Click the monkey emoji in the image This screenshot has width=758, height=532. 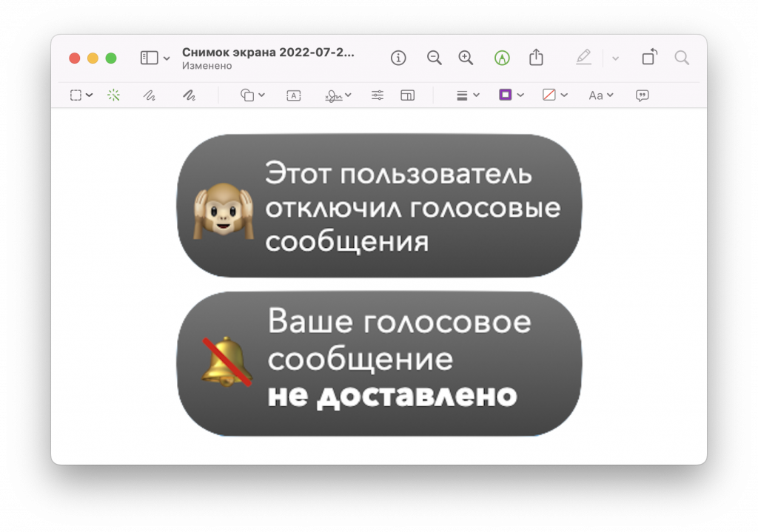click(224, 211)
